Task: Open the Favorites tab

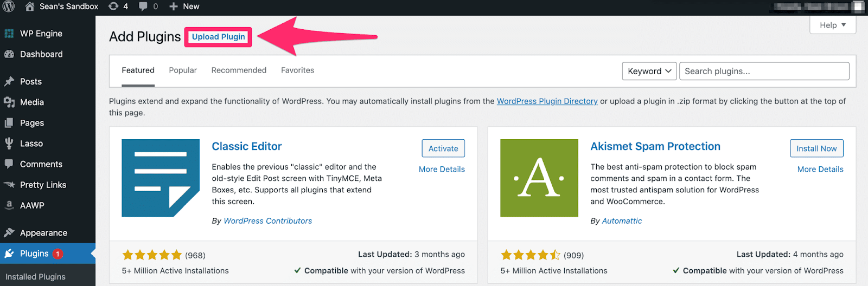Action: [x=297, y=70]
